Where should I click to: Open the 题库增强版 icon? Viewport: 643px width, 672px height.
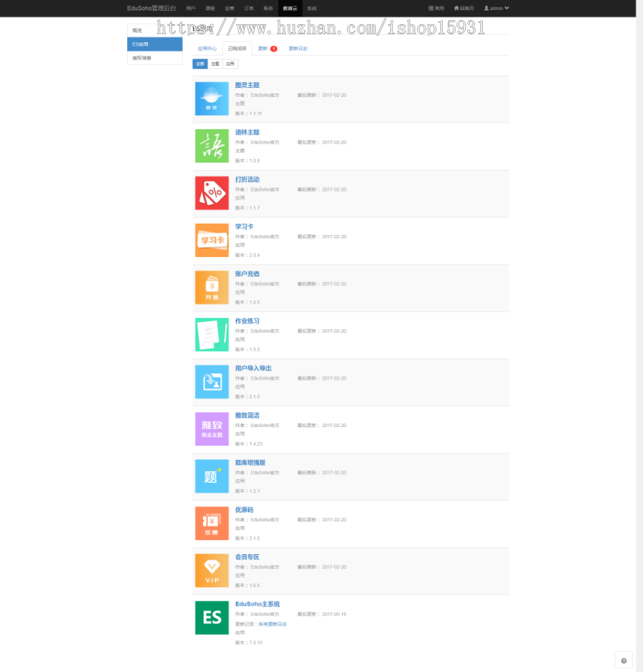pyautogui.click(x=211, y=476)
